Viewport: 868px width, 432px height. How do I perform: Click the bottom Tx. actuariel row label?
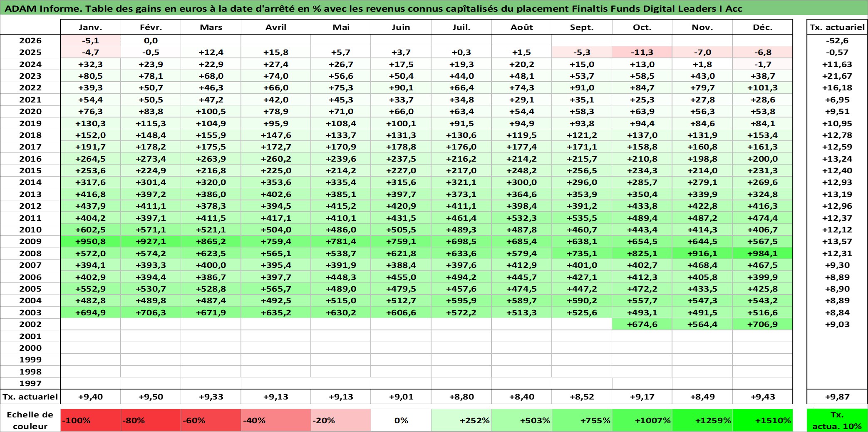tap(30, 397)
